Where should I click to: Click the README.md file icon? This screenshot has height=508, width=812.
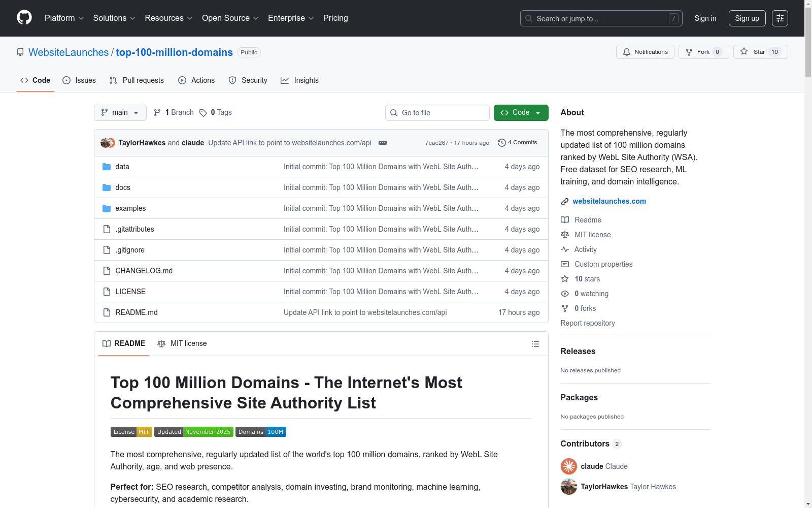coord(107,312)
